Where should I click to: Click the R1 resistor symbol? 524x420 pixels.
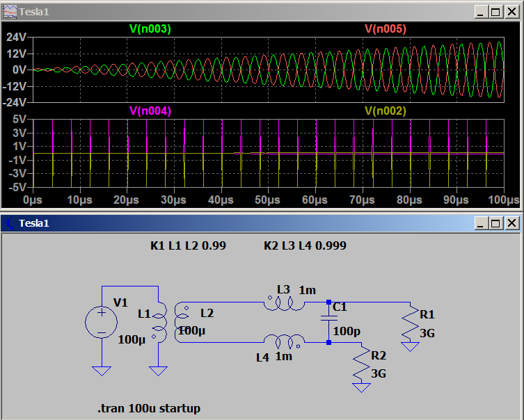pyautogui.click(x=411, y=323)
